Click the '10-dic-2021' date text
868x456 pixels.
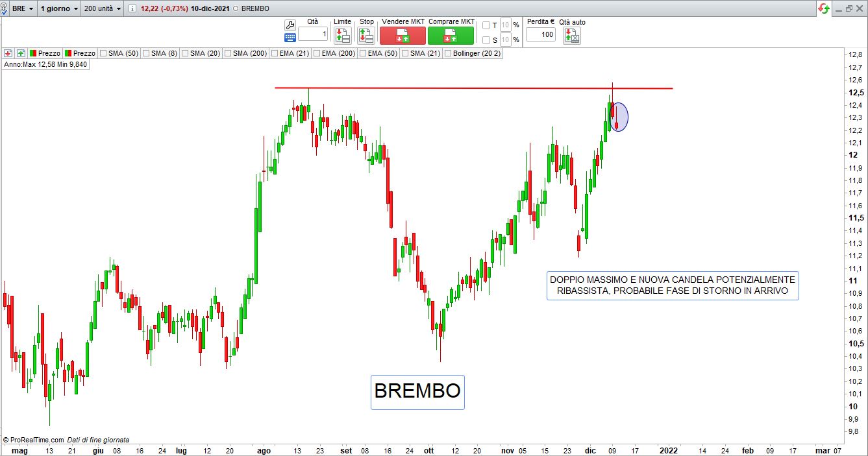click(x=210, y=9)
